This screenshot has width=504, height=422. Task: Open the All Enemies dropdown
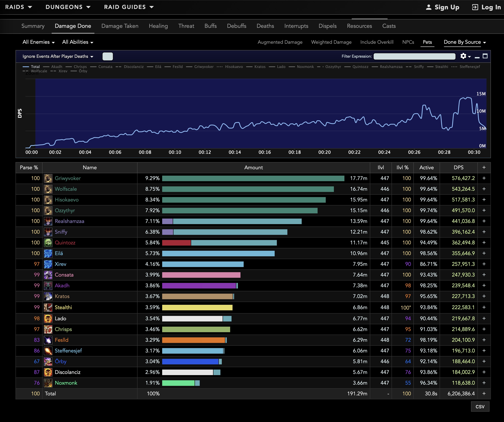38,42
